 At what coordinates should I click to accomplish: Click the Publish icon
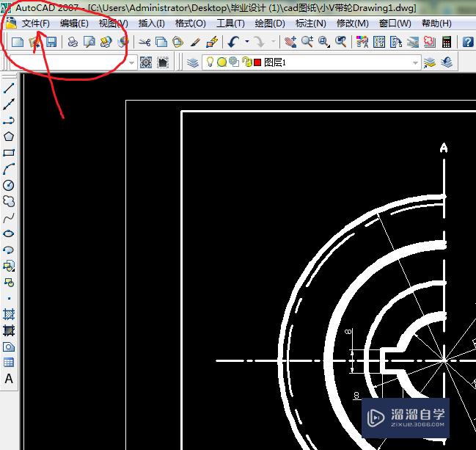tap(106, 42)
